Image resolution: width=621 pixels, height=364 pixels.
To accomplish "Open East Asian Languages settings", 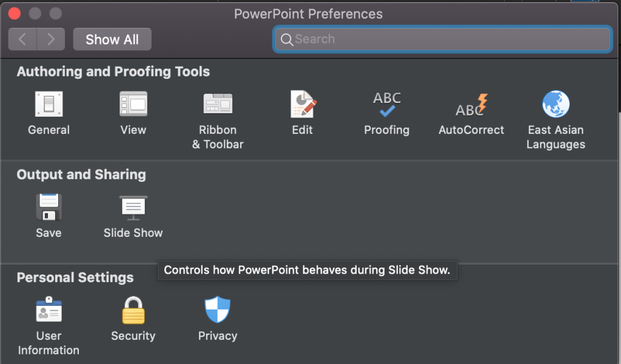I will (556, 104).
